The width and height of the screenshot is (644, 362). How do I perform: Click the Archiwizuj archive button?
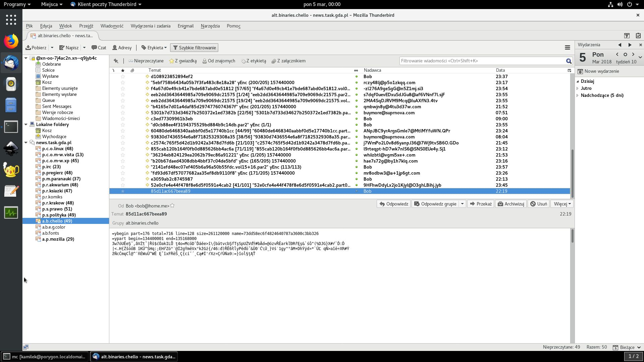click(x=511, y=204)
